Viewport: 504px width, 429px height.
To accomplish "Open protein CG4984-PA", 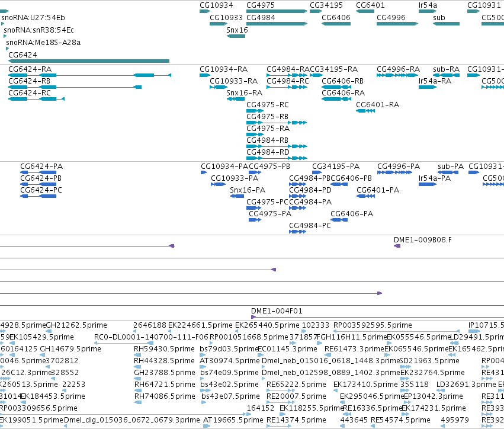I will coord(297,209).
